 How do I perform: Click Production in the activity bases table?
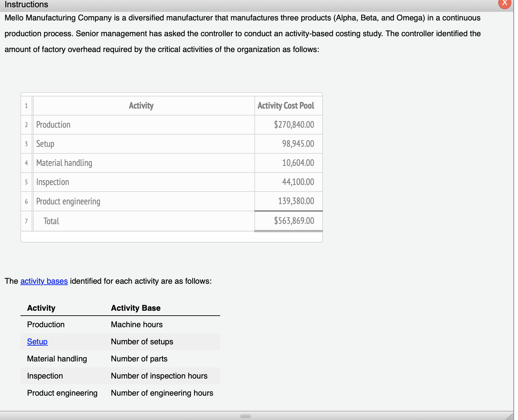[x=46, y=325]
